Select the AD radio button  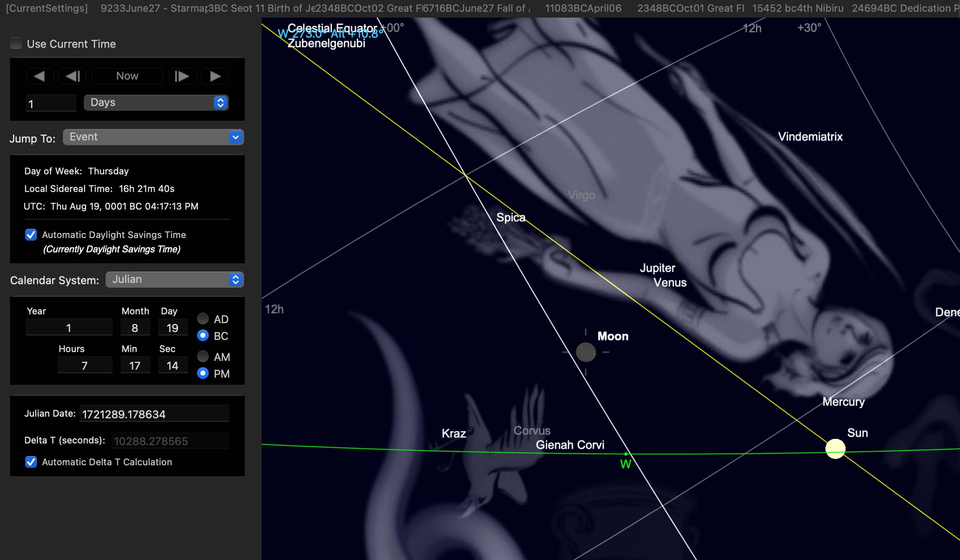(203, 319)
